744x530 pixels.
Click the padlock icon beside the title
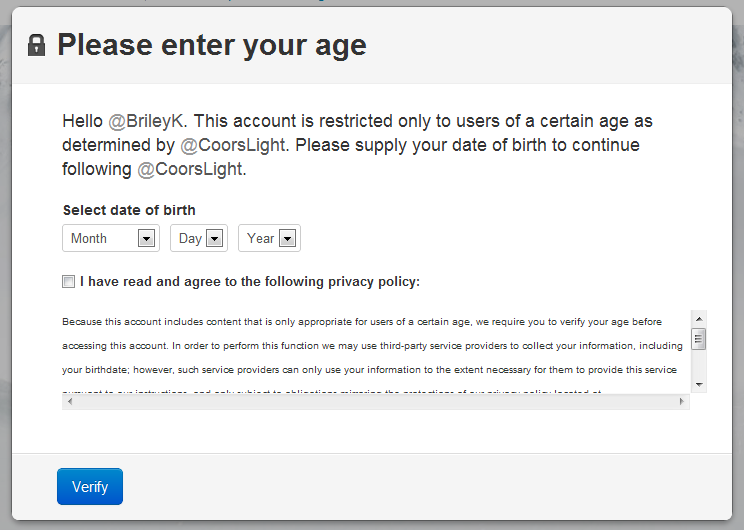point(37,45)
